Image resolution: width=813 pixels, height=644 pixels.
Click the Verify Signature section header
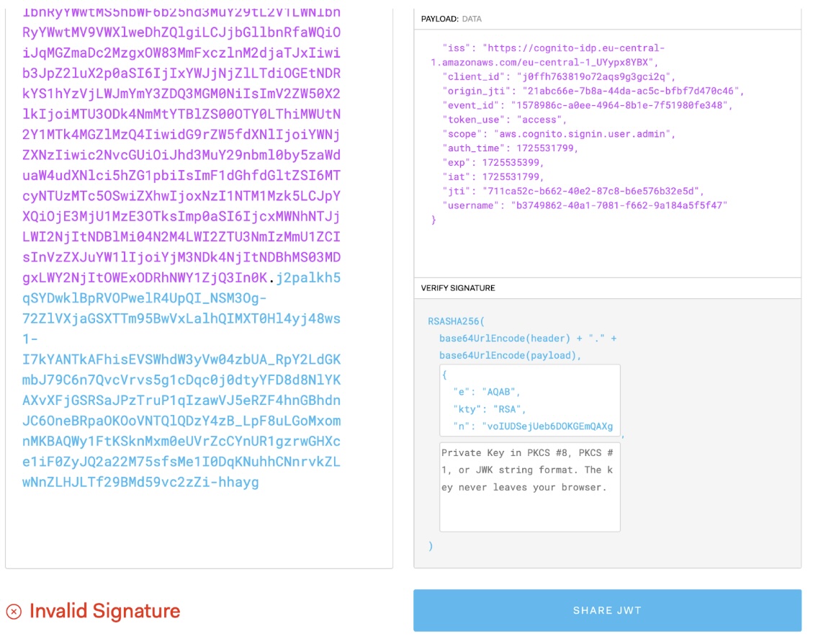(x=458, y=288)
